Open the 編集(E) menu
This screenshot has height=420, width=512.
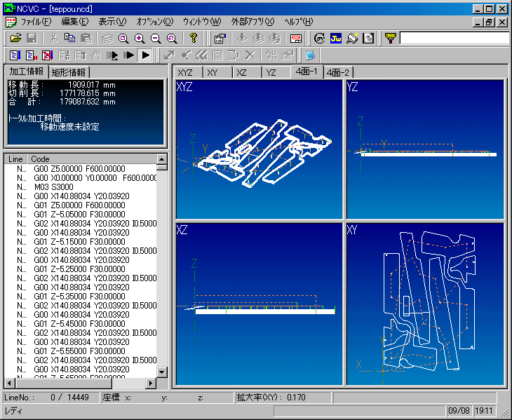click(x=75, y=22)
